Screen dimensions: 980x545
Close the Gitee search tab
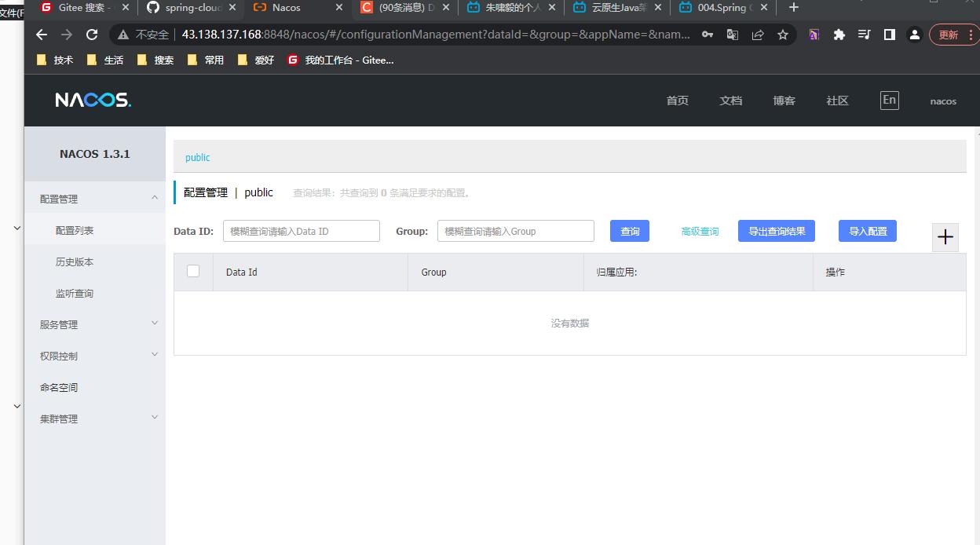pyautogui.click(x=126, y=7)
